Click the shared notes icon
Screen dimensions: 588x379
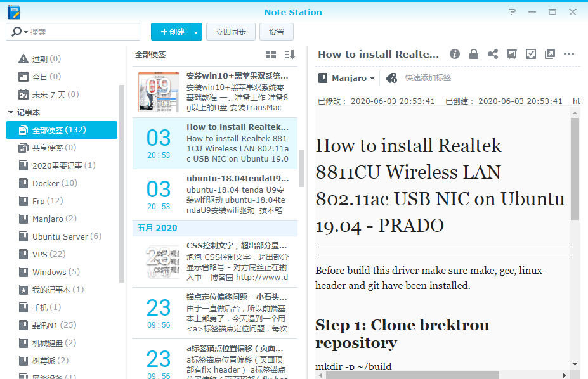pos(23,148)
